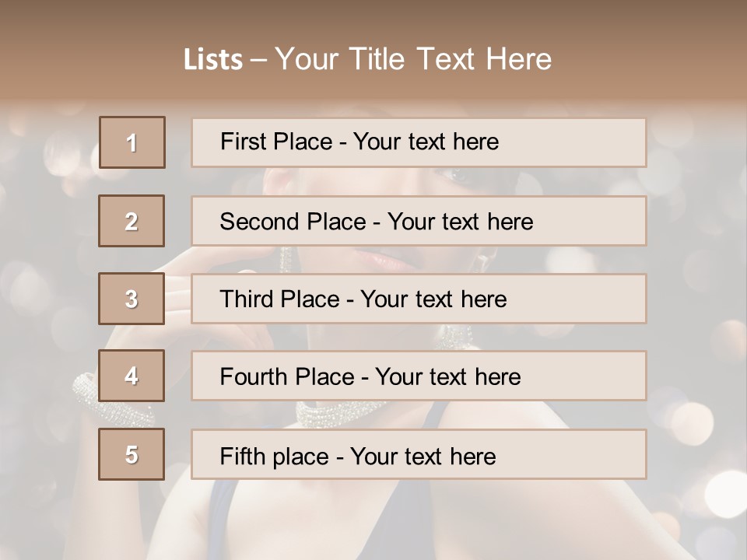The width and height of the screenshot is (747, 560).
Task: Click the number 5 box
Action: tap(132, 454)
